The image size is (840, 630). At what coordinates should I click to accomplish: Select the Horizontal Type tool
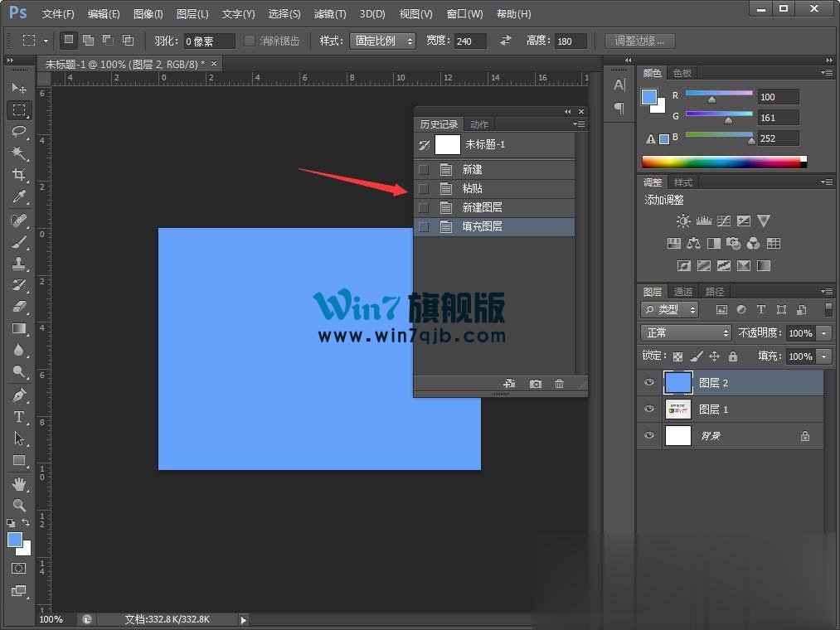[19, 417]
